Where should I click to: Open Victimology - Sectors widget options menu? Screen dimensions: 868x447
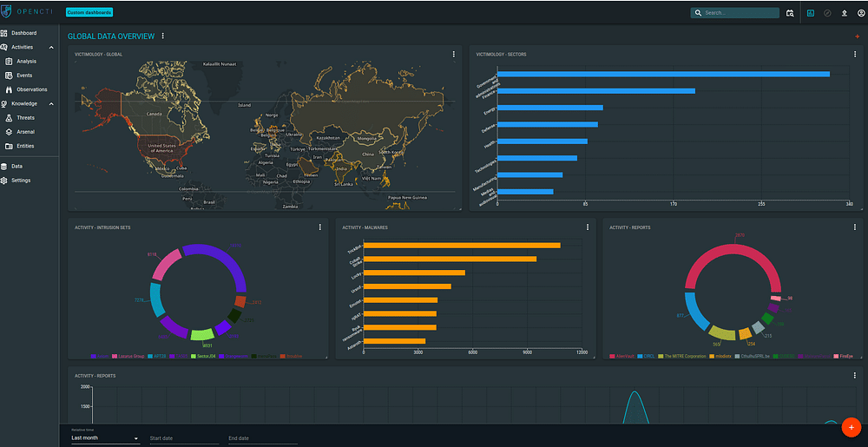tap(855, 54)
